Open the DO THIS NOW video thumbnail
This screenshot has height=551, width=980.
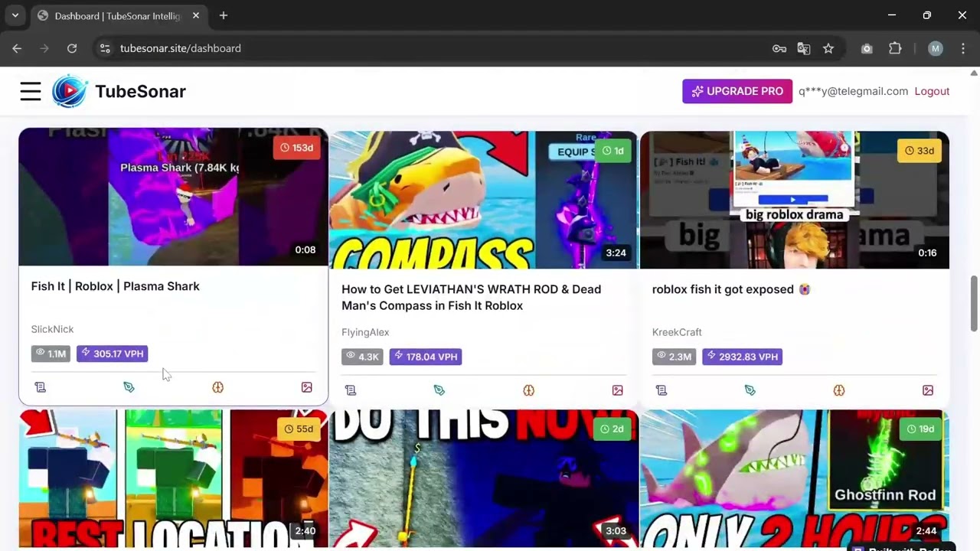tap(484, 478)
